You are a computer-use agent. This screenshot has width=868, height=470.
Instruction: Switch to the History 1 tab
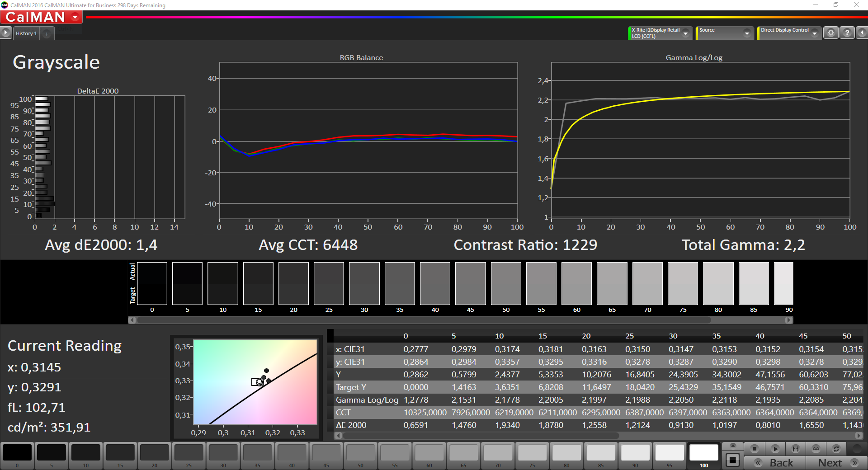(26, 33)
